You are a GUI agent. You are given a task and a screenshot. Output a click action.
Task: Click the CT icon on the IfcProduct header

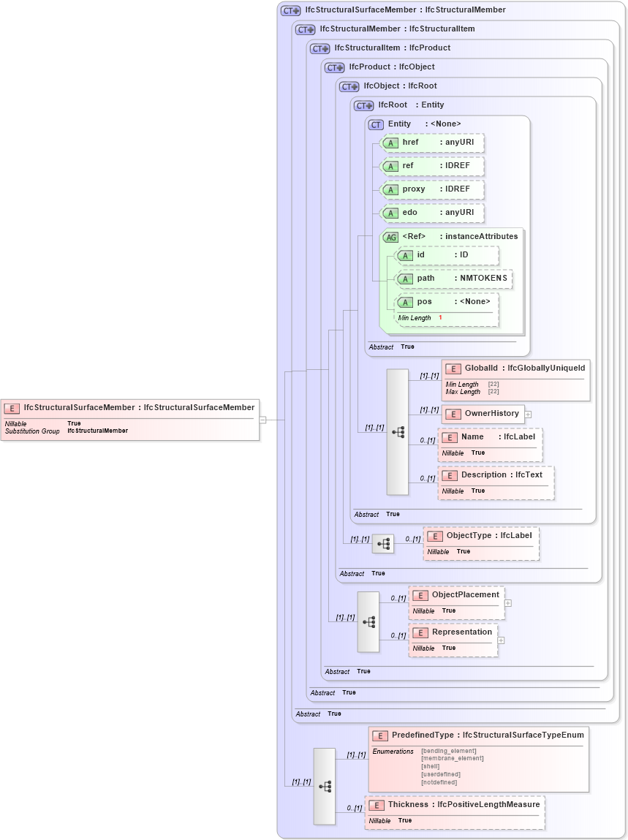tap(333, 67)
